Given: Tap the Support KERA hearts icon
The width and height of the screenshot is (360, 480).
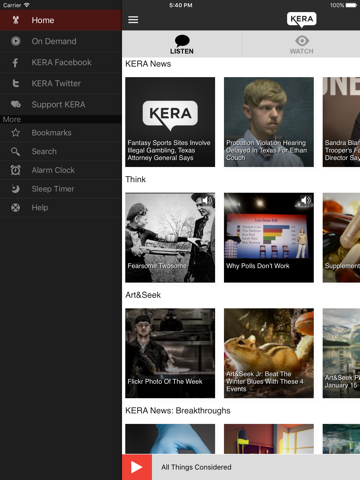Looking at the screenshot, I should tap(15, 104).
